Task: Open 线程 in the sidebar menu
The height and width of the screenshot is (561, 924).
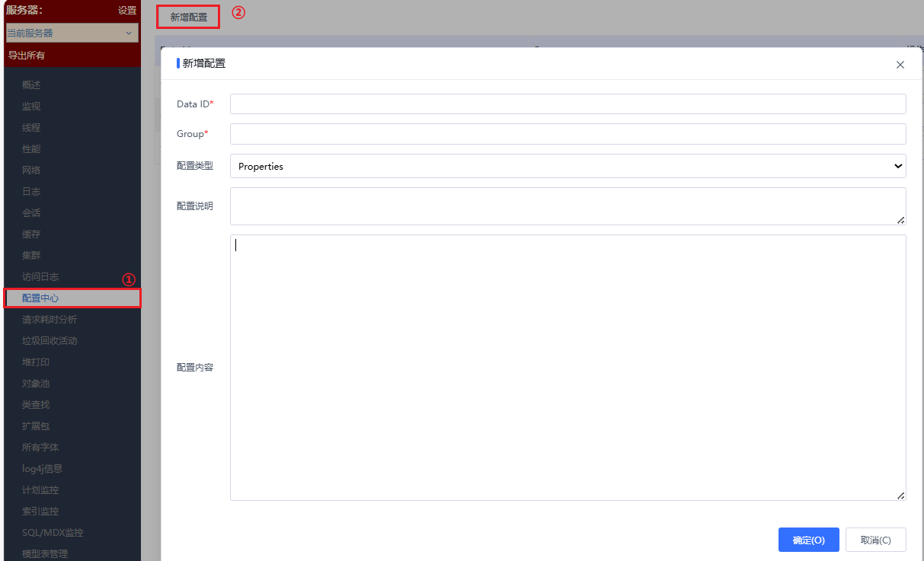Action: [31, 128]
